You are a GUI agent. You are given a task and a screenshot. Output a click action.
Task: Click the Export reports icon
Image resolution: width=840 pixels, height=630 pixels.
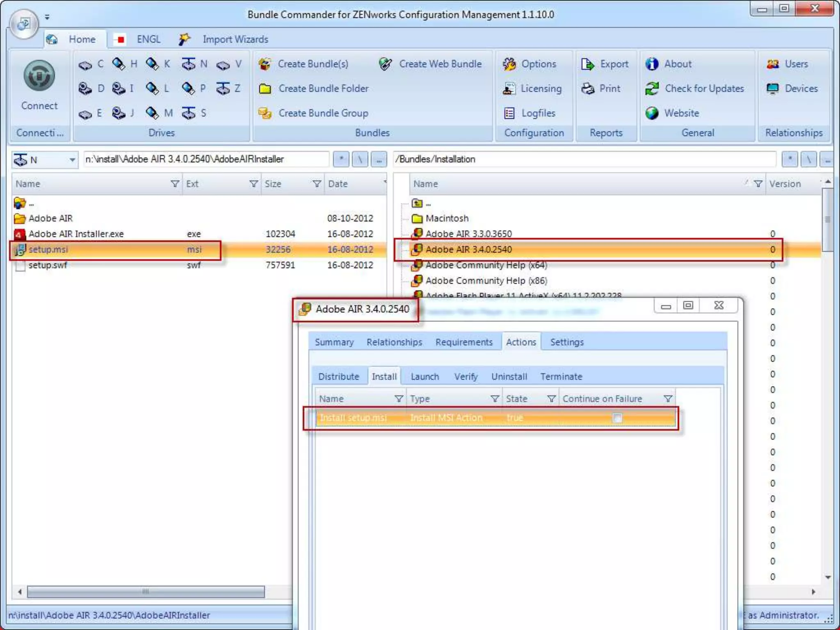588,64
